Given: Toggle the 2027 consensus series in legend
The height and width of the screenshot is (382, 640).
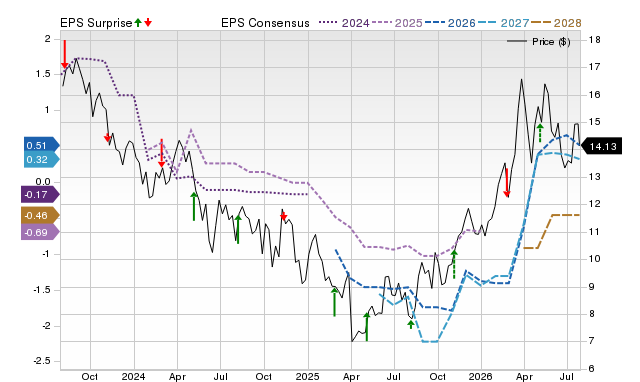Looking at the screenshot, I should click(x=503, y=23).
